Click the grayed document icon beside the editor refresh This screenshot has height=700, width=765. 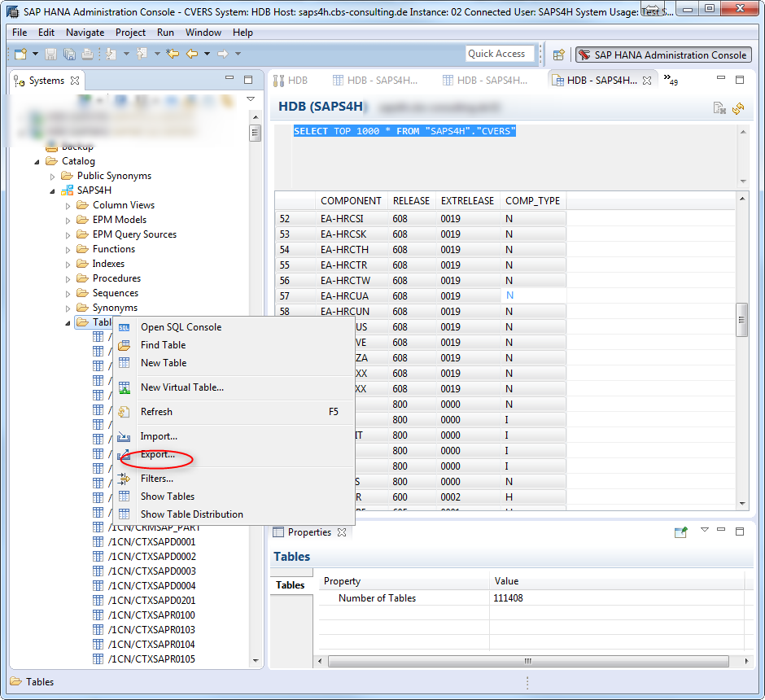[x=719, y=107]
